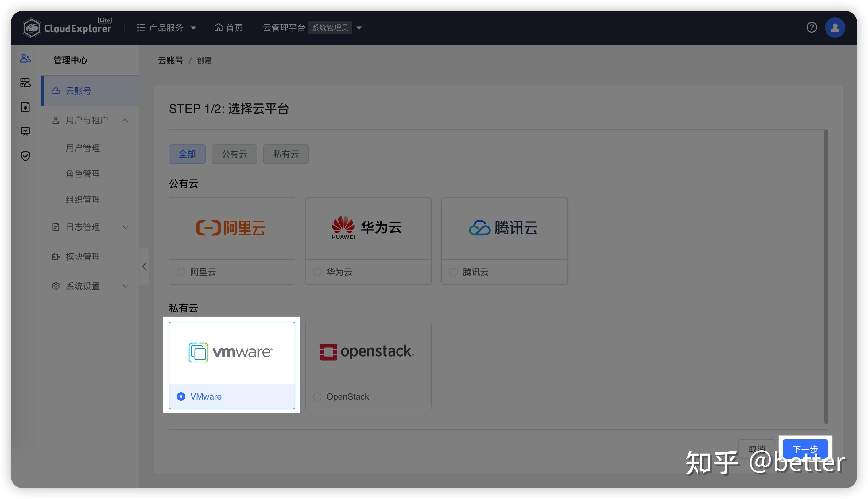Open the help question mark icon
The image size is (868, 499).
[812, 27]
